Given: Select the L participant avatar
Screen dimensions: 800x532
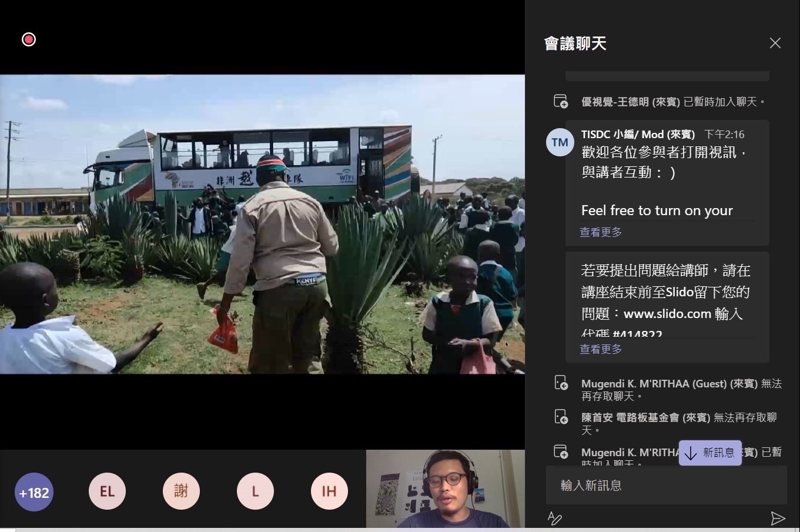Looking at the screenshot, I should 255,491.
